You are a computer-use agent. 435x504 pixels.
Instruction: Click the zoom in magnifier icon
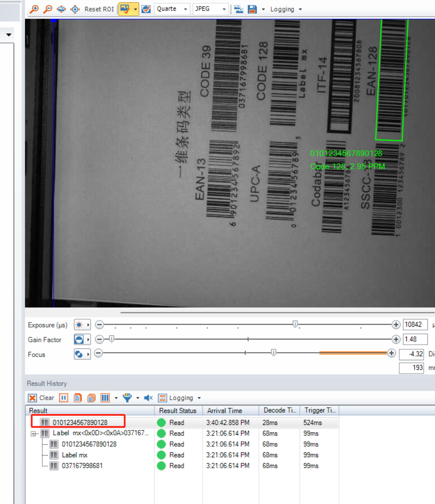pos(34,9)
